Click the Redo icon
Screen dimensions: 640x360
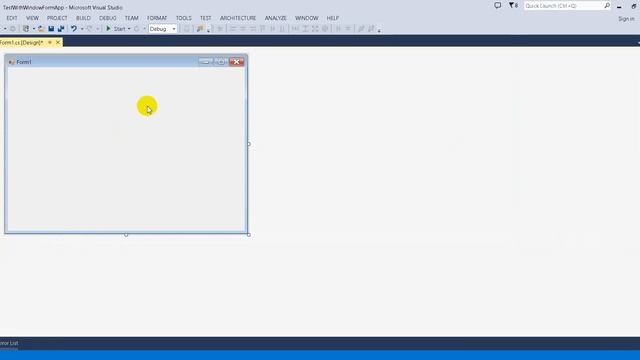pyautogui.click(x=89, y=29)
